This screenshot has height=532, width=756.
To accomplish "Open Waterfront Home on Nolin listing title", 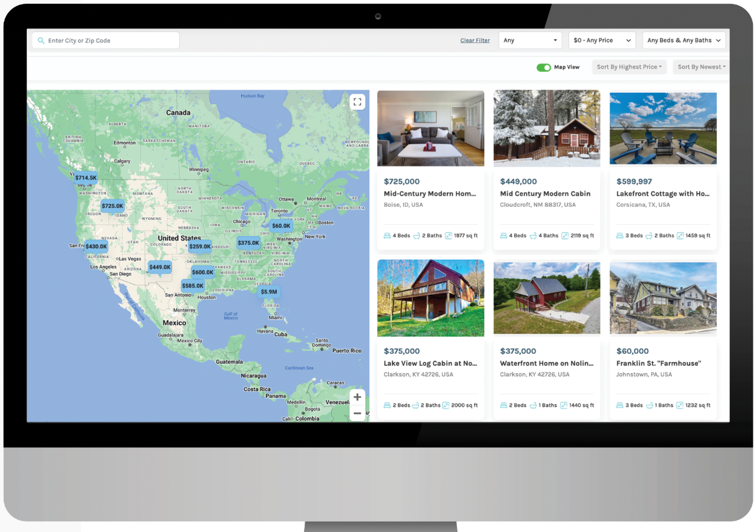I will coord(547,363).
